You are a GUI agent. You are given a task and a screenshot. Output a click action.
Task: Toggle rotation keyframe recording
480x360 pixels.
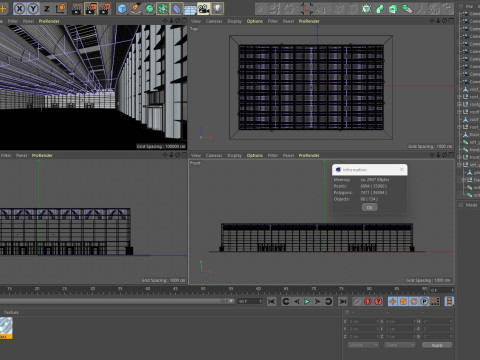coord(414,302)
